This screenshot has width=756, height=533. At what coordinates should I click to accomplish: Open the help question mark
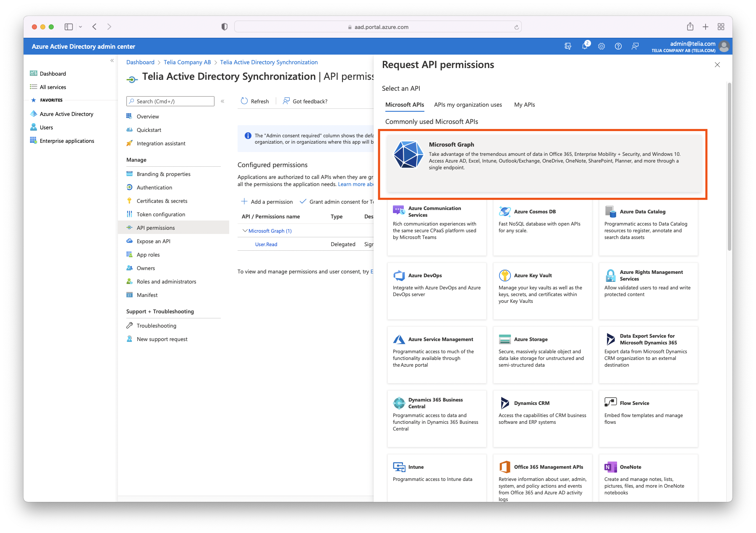[618, 46]
